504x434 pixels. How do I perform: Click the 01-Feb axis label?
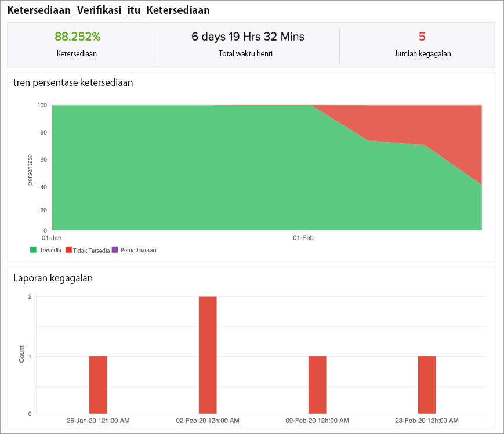click(303, 238)
